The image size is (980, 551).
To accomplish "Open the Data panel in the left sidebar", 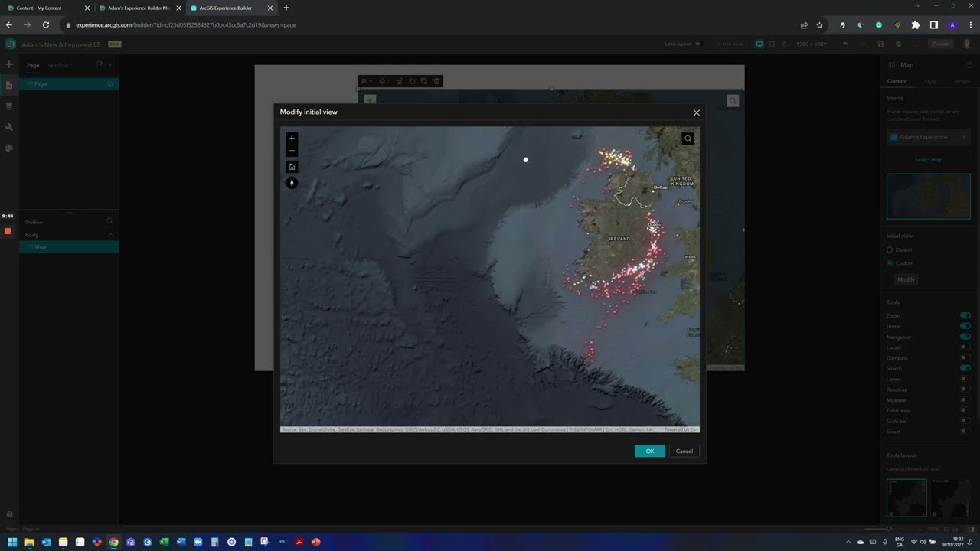I will pos(9,106).
